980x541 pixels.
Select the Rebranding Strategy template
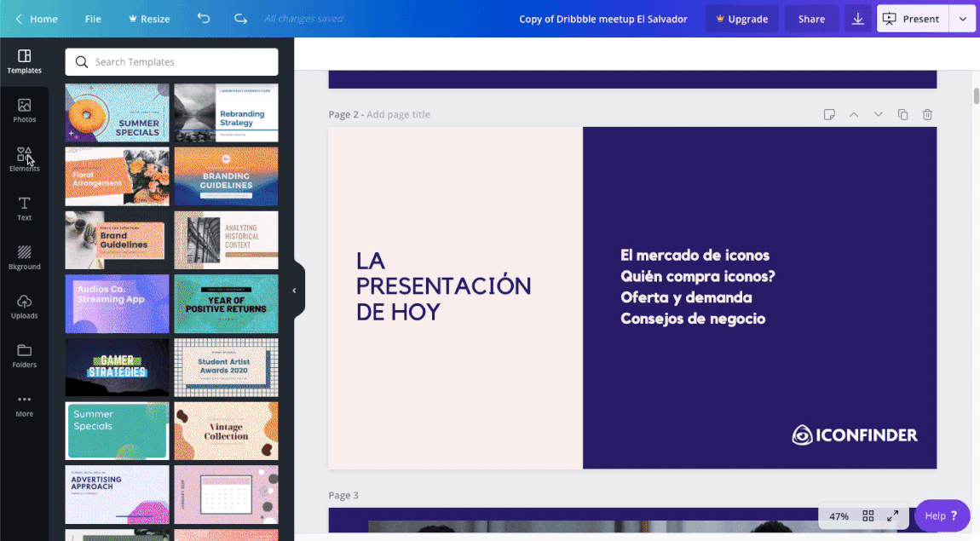226,112
